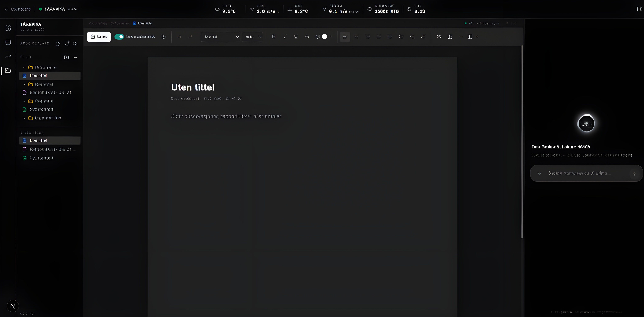644x317 pixels.
Task: Click the crescent moon icon in editor toolbar
Action: coord(164,37)
